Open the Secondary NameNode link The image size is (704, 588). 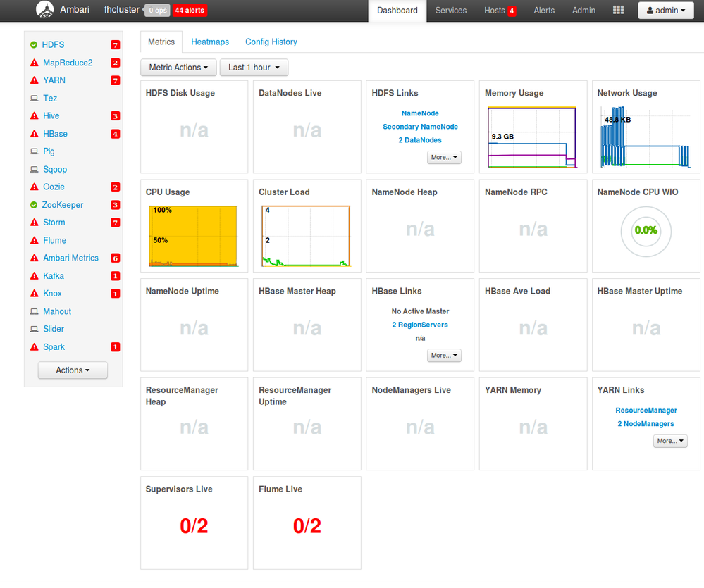[420, 127]
